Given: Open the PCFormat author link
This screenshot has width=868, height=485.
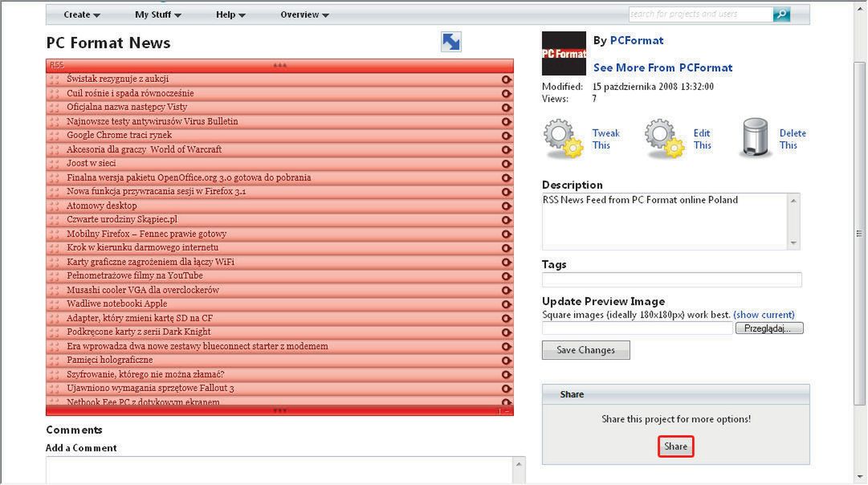Looking at the screenshot, I should coord(636,40).
